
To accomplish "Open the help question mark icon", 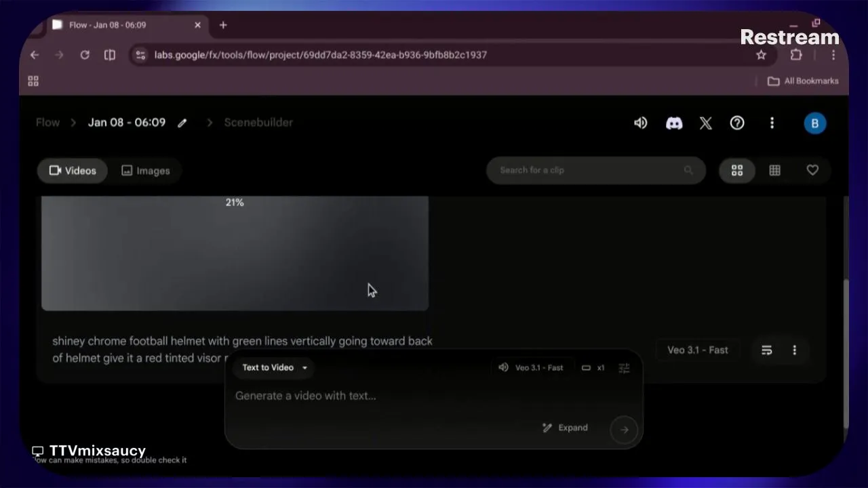I will click(x=737, y=123).
